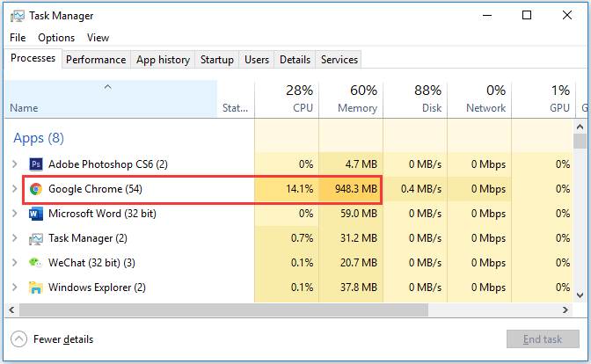Switch to the Details tab
The image size is (591, 364).
point(295,60)
